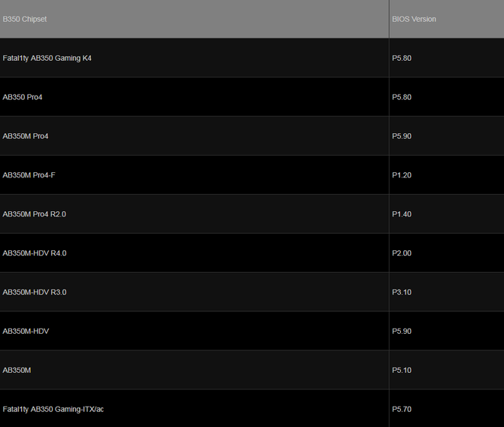Select the AB350M-HDV R4.0 model
The height and width of the screenshot is (427, 504).
(35, 253)
